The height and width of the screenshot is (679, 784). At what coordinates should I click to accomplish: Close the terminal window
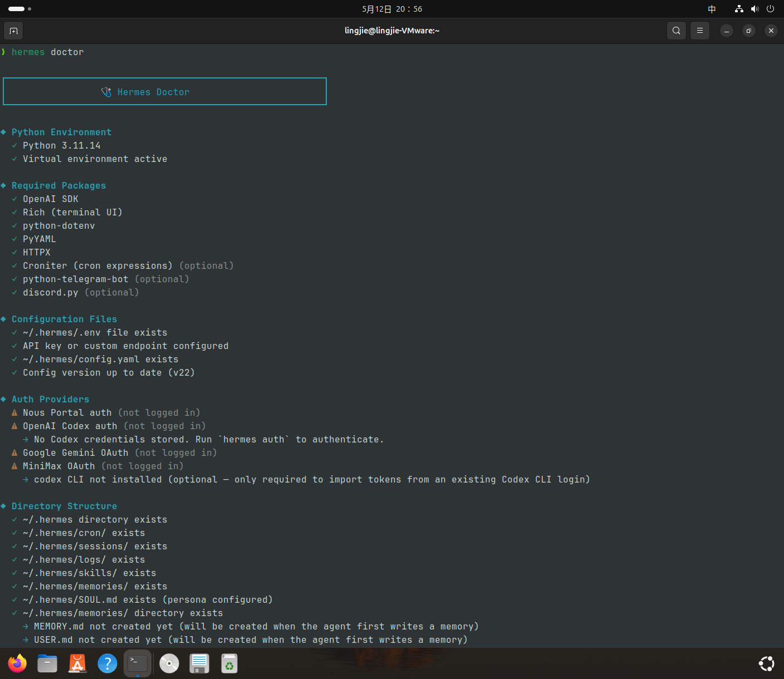(x=771, y=31)
